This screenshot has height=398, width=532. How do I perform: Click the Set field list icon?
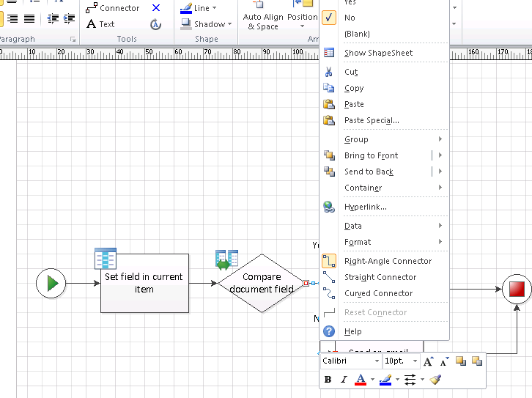click(x=106, y=259)
